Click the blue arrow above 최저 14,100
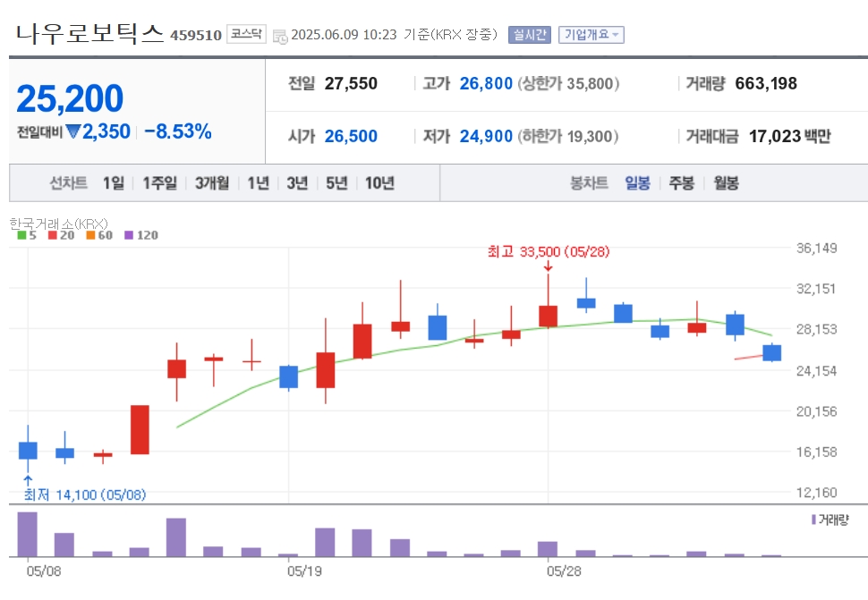 point(29,480)
